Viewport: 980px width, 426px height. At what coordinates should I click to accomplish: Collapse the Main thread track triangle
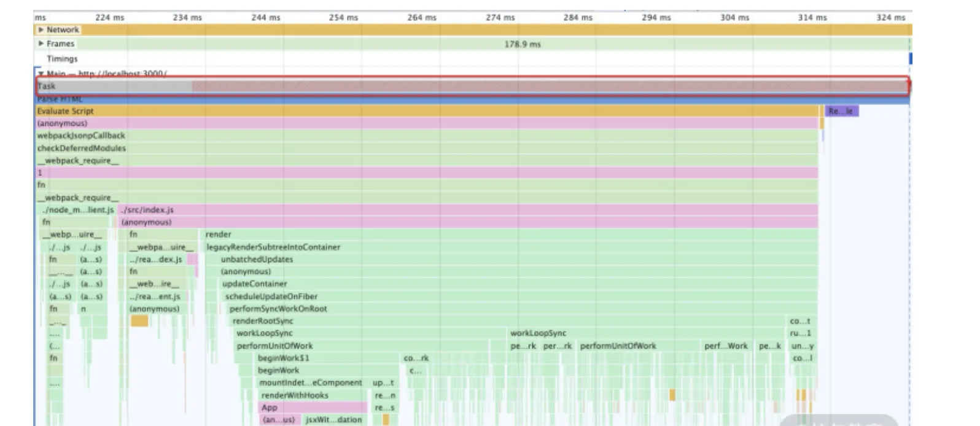41,74
